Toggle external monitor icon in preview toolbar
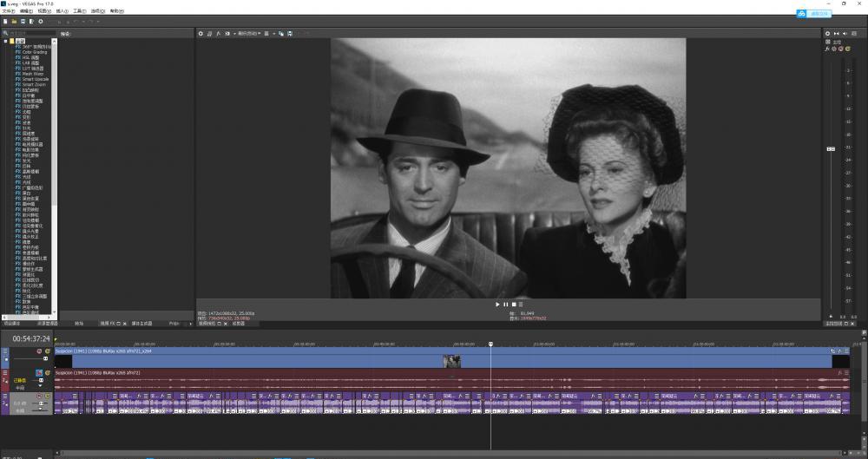 (210, 34)
